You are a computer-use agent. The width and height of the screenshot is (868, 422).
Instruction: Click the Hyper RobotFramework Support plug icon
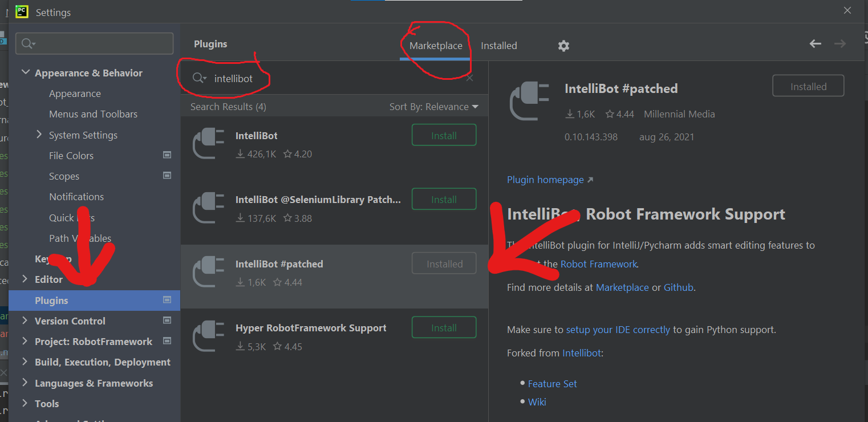[208, 336]
